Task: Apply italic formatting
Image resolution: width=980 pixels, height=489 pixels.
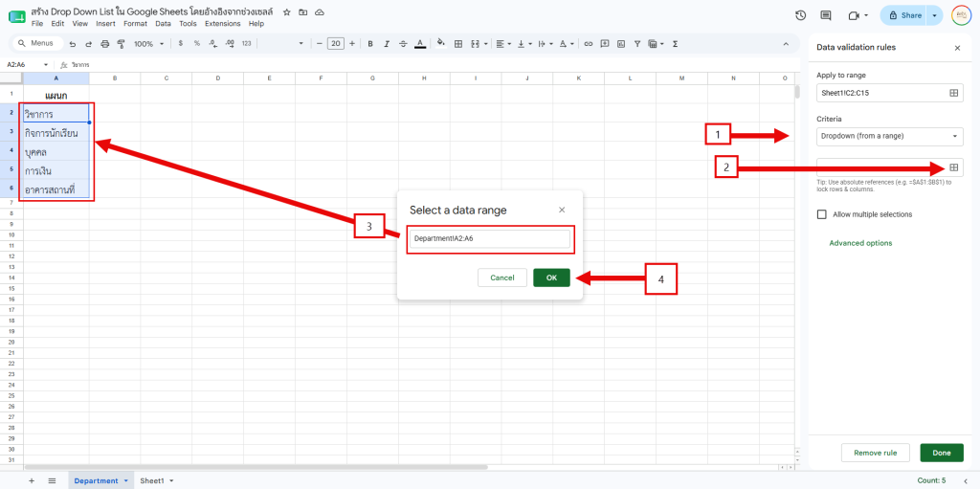Action: coord(387,44)
